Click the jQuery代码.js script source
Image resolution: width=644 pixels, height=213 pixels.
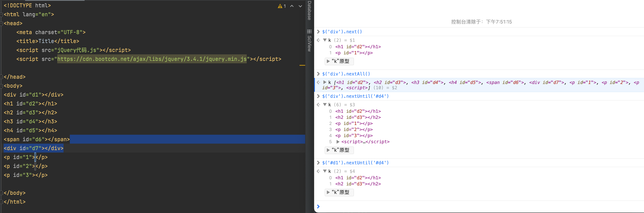tap(77, 50)
